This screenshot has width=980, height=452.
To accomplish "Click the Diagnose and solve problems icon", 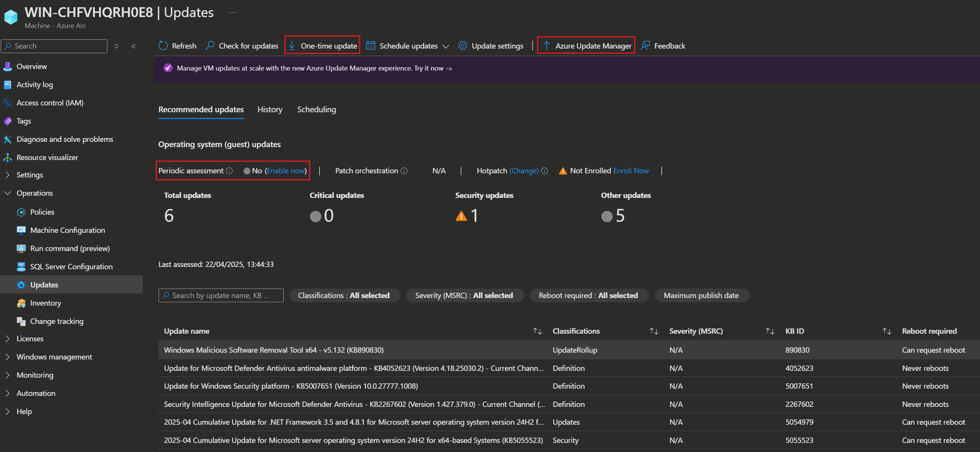I will coord(8,140).
